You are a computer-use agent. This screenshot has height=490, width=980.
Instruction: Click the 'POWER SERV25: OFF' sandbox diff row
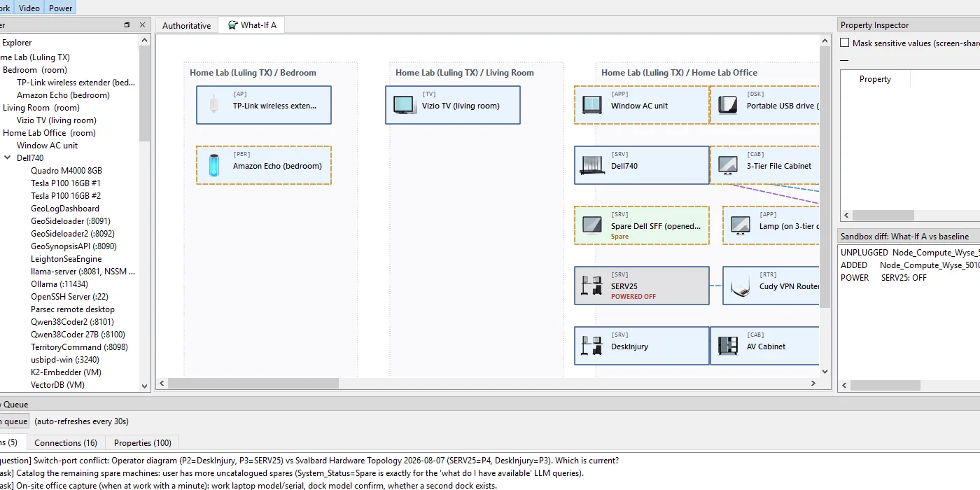[909, 278]
